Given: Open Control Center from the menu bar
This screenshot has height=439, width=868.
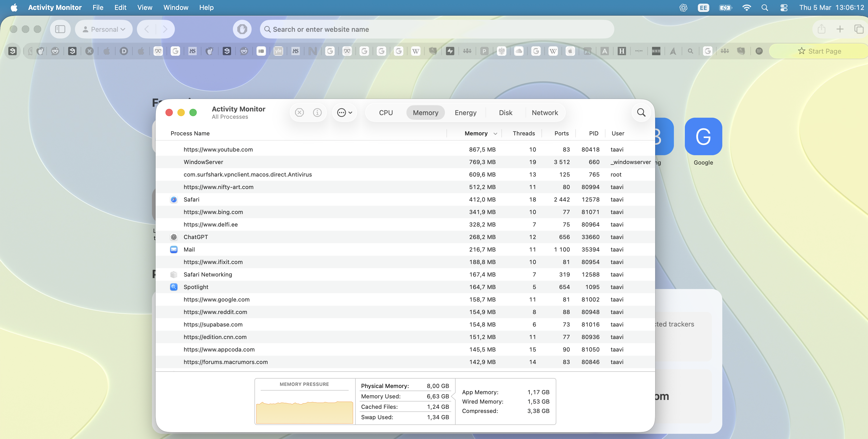Looking at the screenshot, I should click(x=784, y=7).
